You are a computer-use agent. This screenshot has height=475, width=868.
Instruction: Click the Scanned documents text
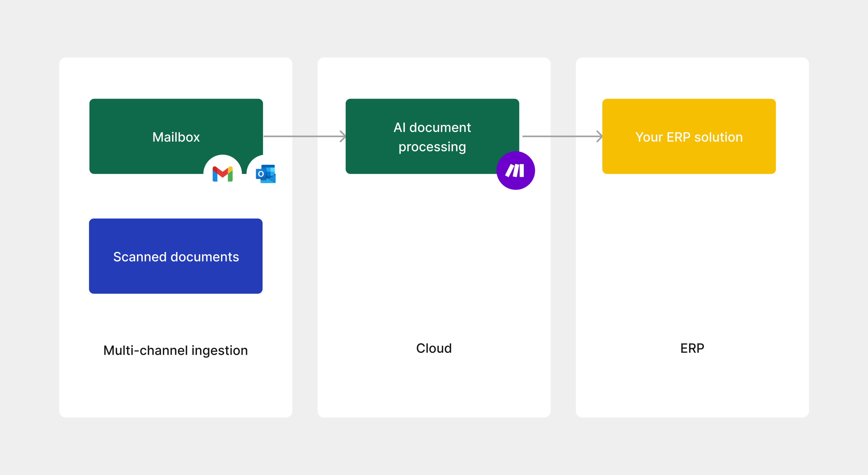click(x=176, y=257)
